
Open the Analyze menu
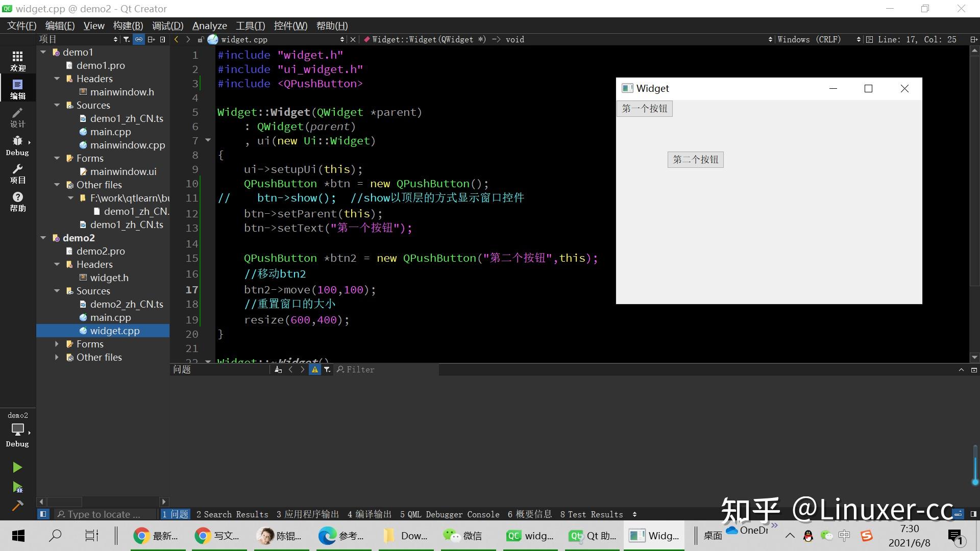point(209,26)
